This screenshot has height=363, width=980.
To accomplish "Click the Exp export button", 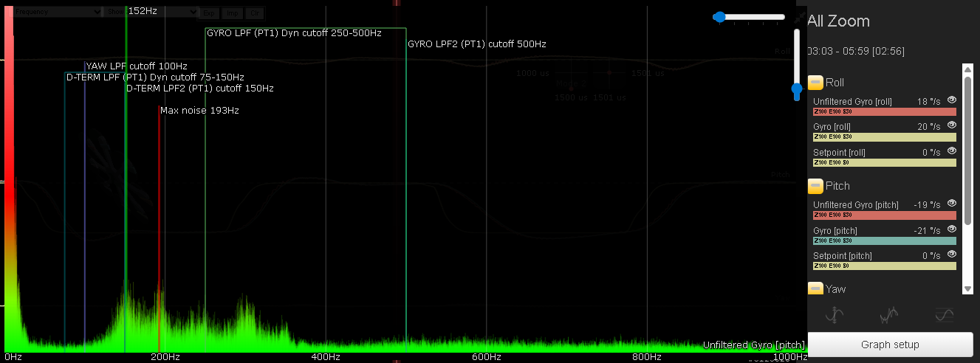I will (210, 13).
